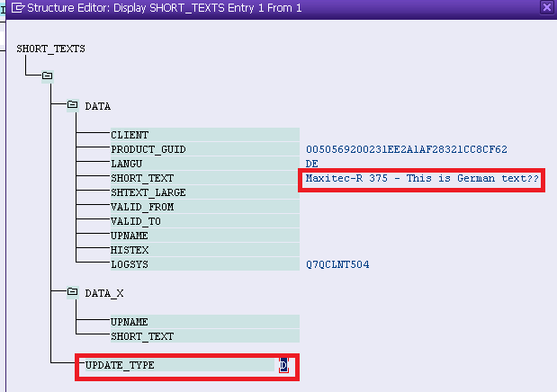Select SHORT_TEXT field under DATA

[x=205, y=178]
